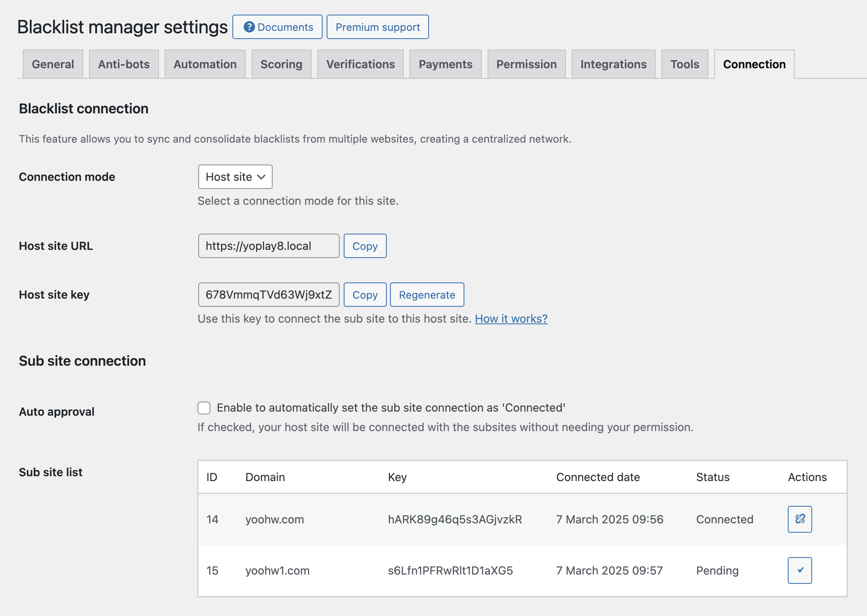Switch to the Payments tab
Screen dimensions: 867x616
coord(446,64)
